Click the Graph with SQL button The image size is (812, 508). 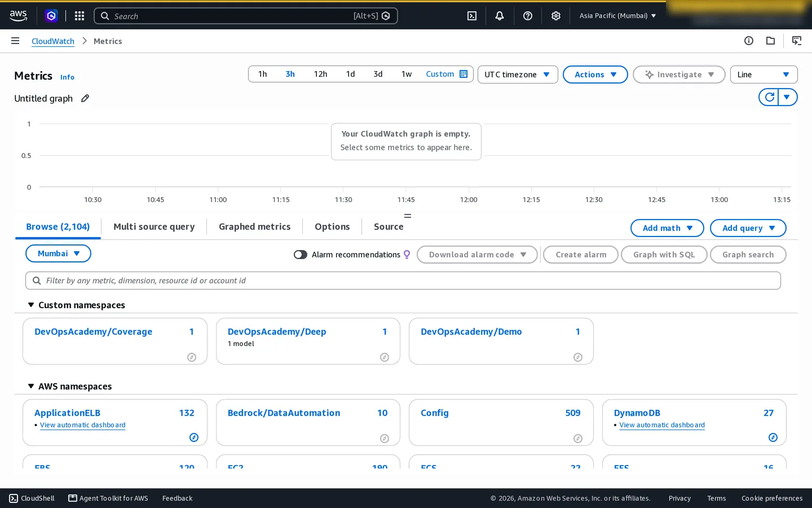coord(664,255)
